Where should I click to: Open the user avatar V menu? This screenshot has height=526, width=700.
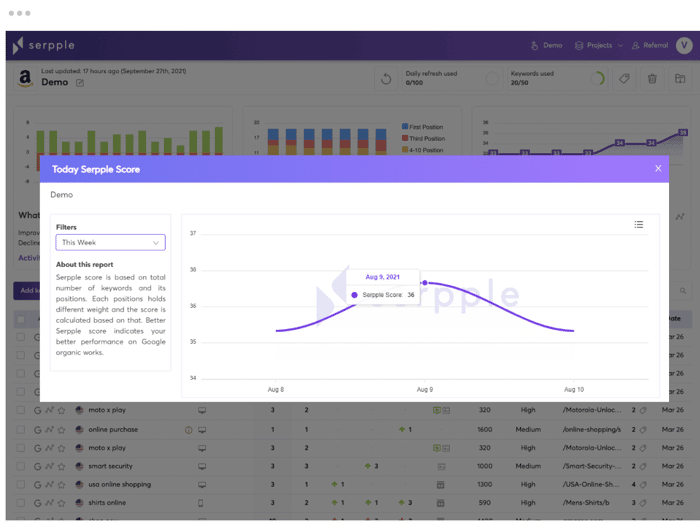click(x=684, y=45)
